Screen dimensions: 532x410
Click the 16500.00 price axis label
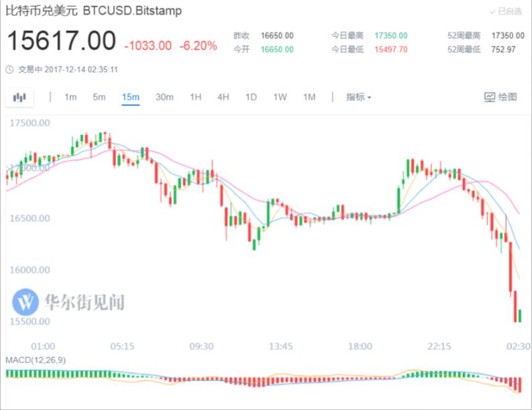pos(30,218)
